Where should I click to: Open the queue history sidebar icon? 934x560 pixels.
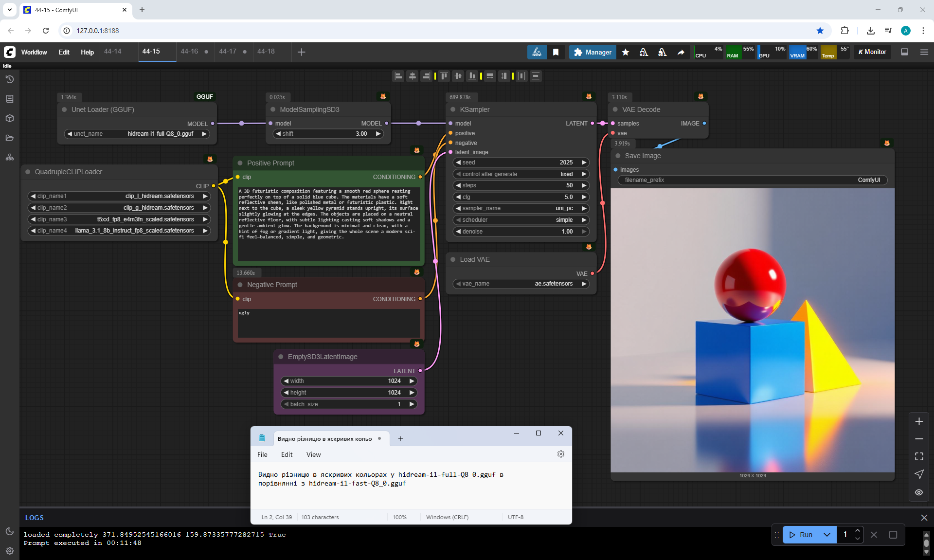click(9, 79)
